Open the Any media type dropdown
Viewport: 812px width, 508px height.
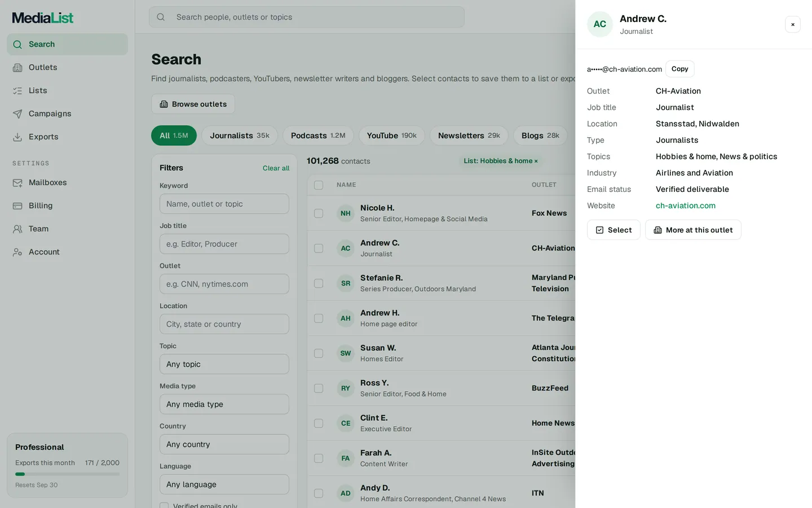tap(224, 404)
